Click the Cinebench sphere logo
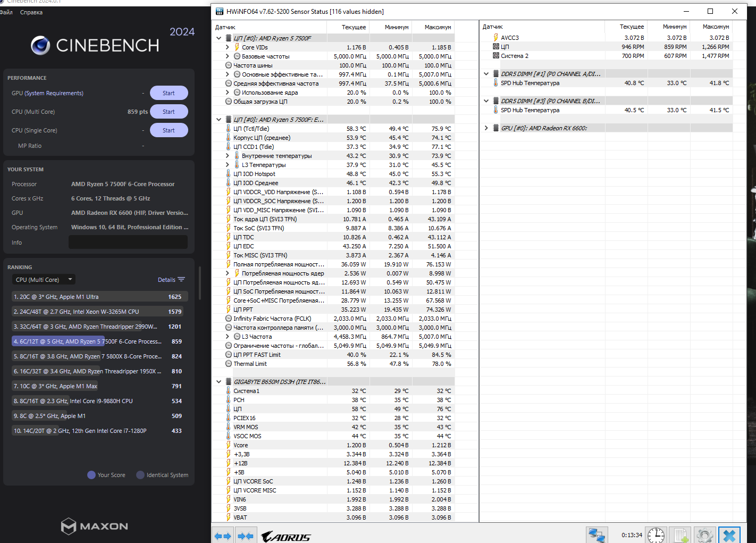 [40, 45]
